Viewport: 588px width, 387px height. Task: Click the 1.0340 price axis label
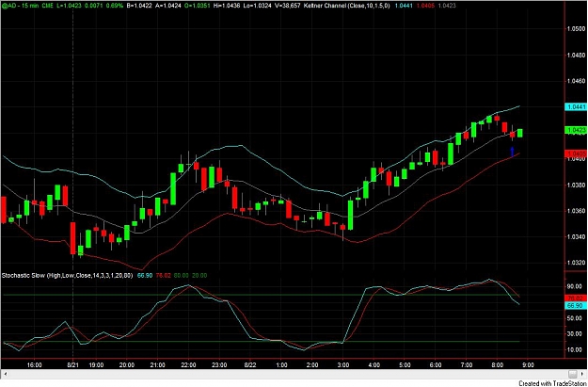(576, 237)
